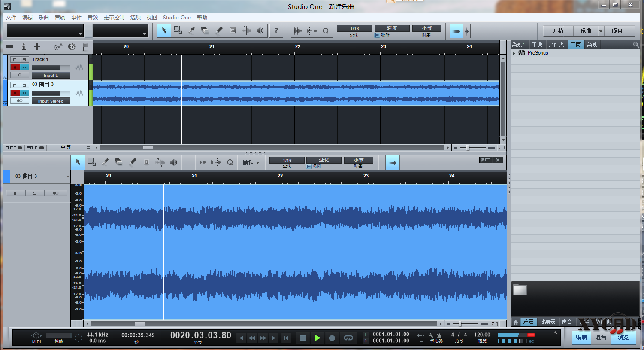The height and width of the screenshot is (350, 644).
Task: Search the browser with magnifier icon
Action: [635, 45]
